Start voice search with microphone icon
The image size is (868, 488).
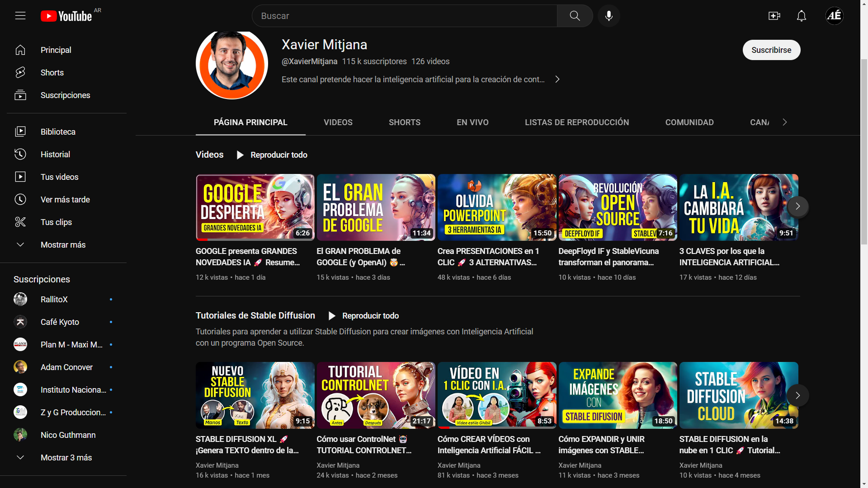[x=609, y=16]
